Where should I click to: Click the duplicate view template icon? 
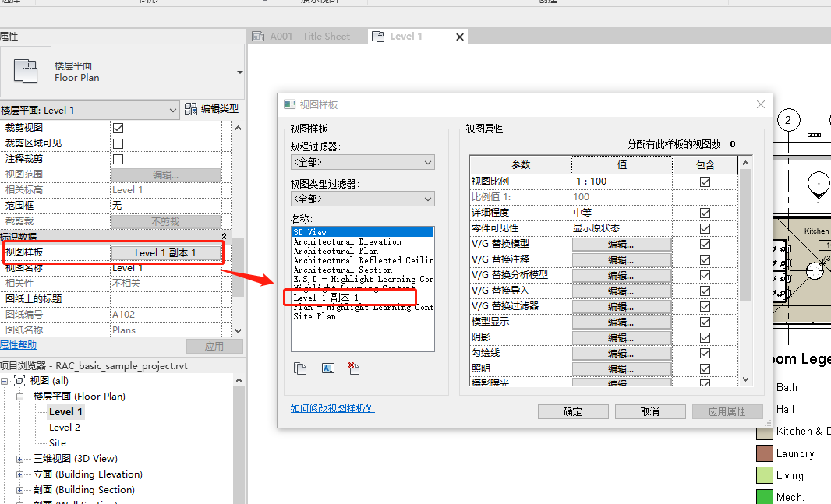click(x=300, y=368)
